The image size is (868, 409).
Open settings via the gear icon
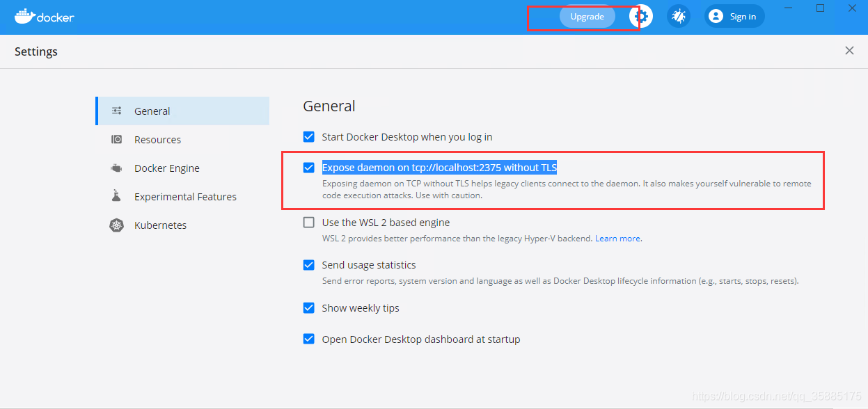click(x=642, y=17)
